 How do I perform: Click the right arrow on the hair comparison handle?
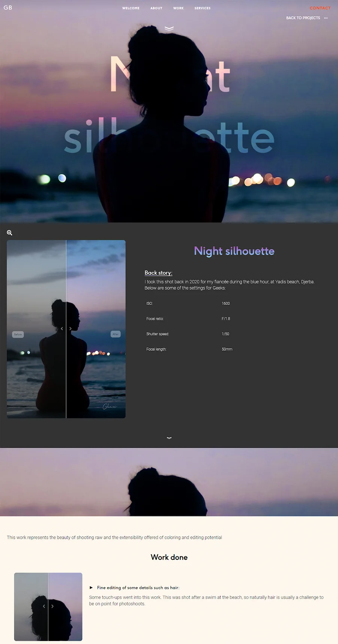point(52,606)
